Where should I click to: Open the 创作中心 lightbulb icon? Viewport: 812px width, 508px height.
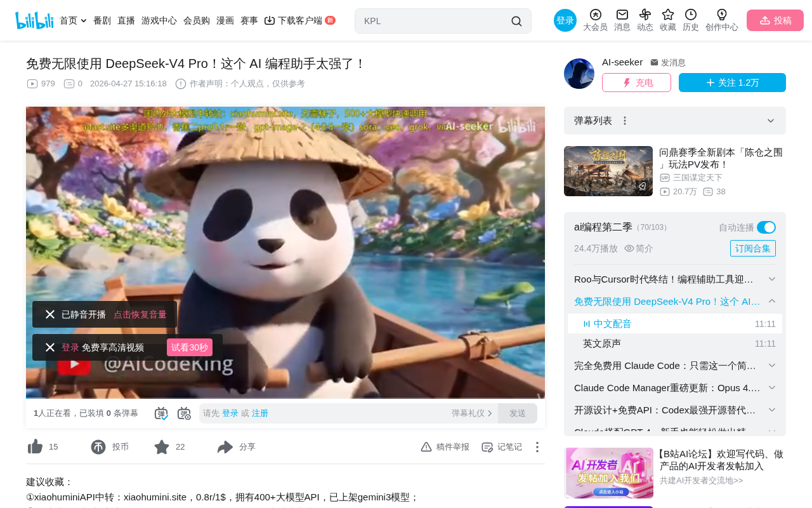(x=722, y=15)
